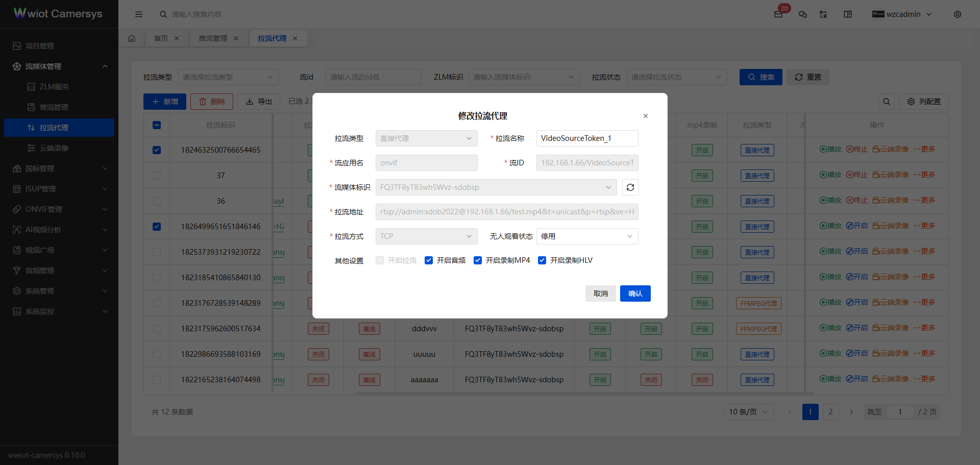Open the 无人观看状态 dropdown
Image resolution: width=980 pixels, height=465 pixels.
tap(587, 236)
